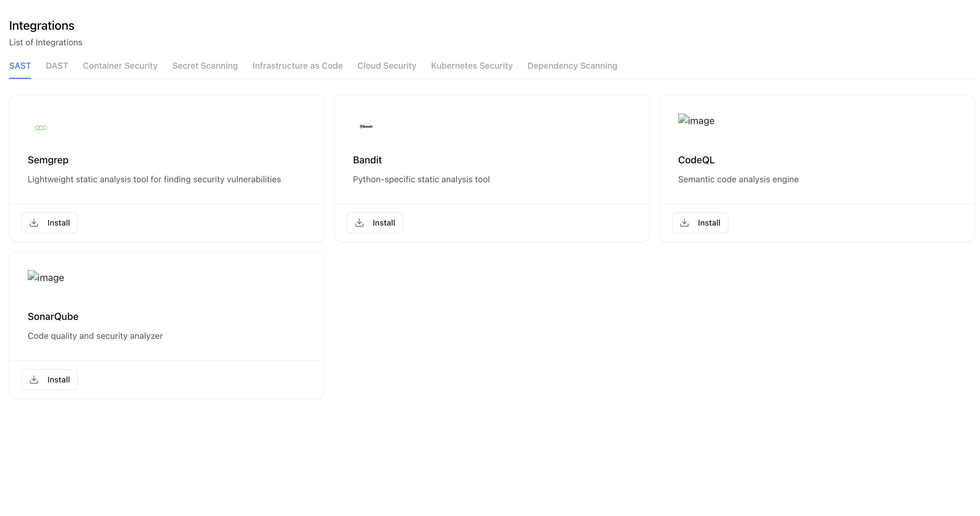The image size is (980, 516).
Task: Click the Semgrep card title
Action: 48,160
